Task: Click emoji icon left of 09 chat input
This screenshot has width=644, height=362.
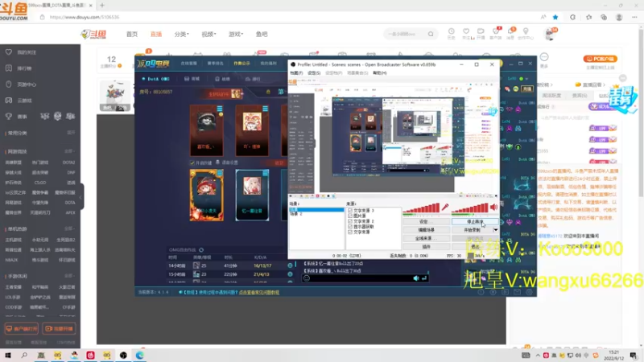Action: click(307, 278)
